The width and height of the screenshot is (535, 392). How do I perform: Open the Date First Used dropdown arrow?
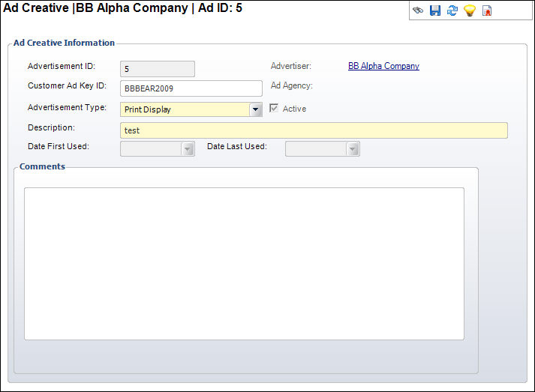(x=188, y=148)
